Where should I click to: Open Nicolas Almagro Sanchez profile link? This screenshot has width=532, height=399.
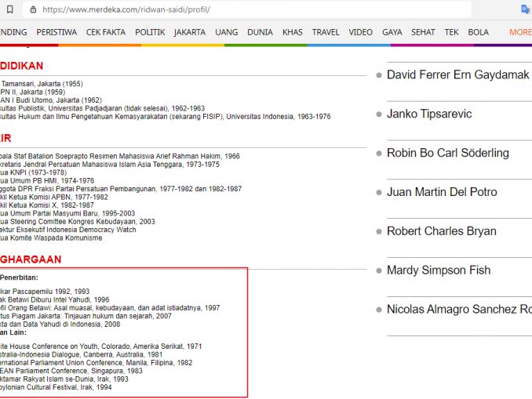[x=459, y=309]
